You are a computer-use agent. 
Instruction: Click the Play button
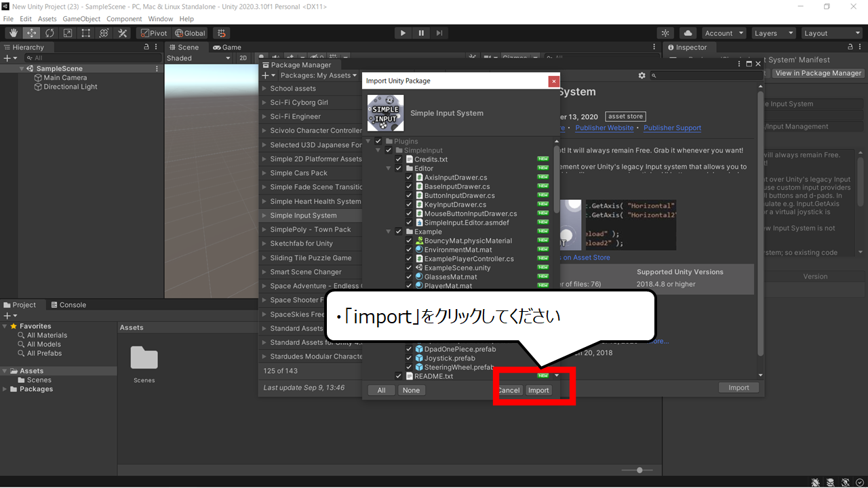(x=403, y=33)
